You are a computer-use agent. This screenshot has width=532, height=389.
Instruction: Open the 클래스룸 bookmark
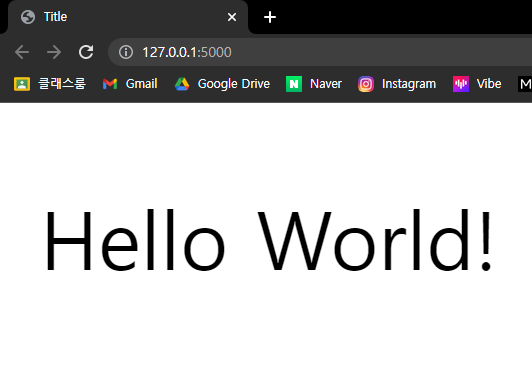click(x=50, y=84)
